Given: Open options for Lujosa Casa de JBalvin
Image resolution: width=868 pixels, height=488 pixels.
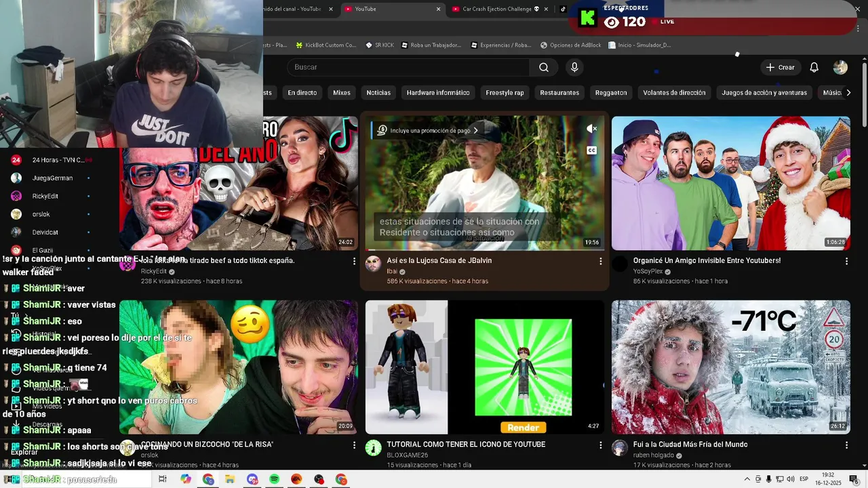Looking at the screenshot, I should pos(600,261).
